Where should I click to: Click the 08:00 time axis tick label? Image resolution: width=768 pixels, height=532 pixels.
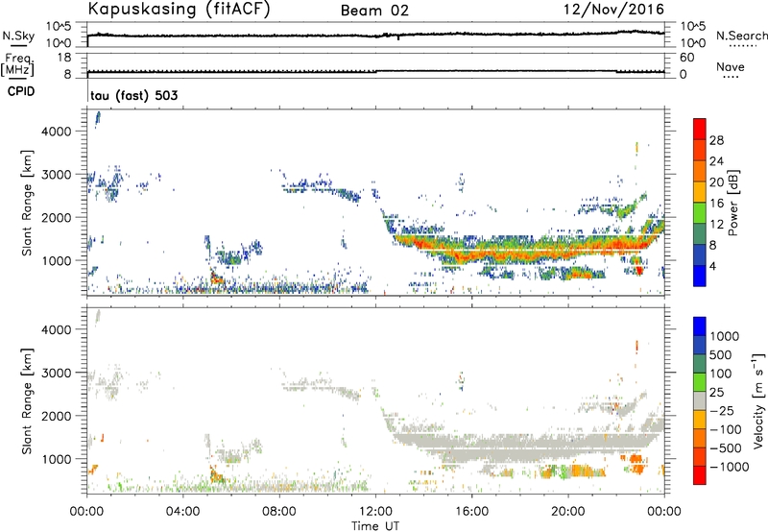[x=279, y=512]
